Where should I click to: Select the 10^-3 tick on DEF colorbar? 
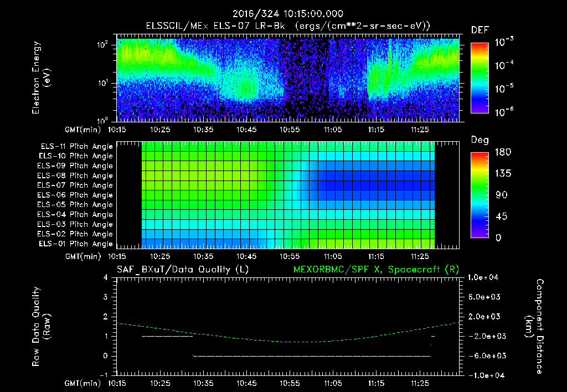(x=504, y=42)
